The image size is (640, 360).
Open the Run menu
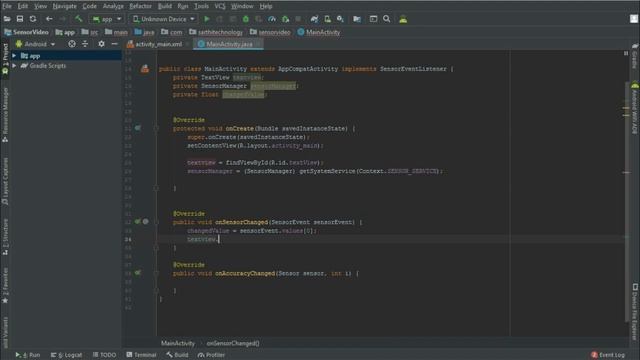(183, 6)
